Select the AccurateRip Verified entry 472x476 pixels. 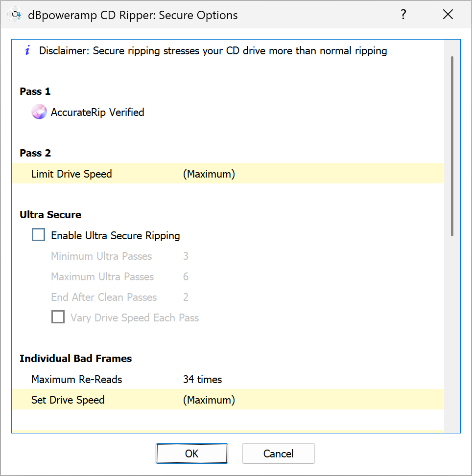97,113
